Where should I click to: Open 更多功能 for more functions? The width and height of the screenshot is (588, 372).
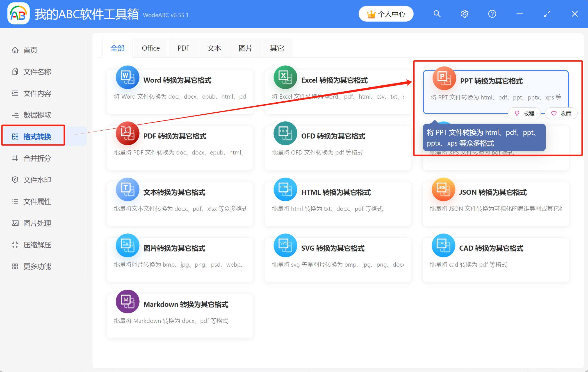pyautogui.click(x=37, y=266)
